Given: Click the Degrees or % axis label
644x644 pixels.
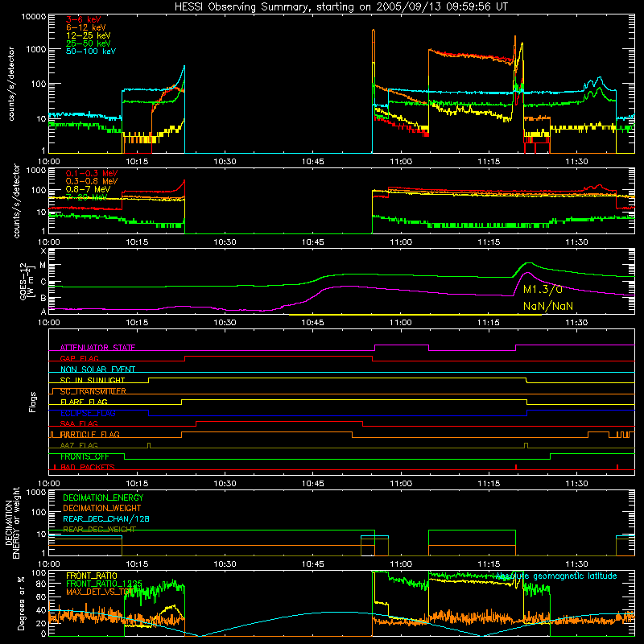Looking at the screenshot, I should 21,603.
